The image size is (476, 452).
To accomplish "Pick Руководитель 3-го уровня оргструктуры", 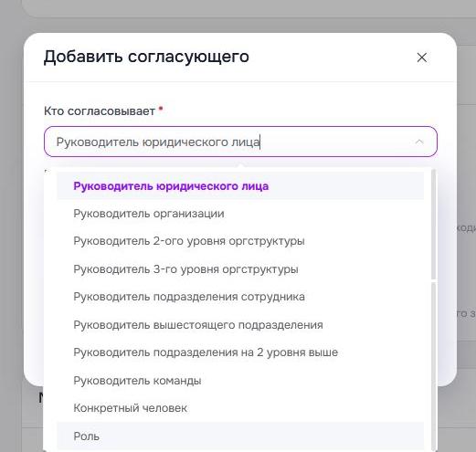I will (240, 269).
